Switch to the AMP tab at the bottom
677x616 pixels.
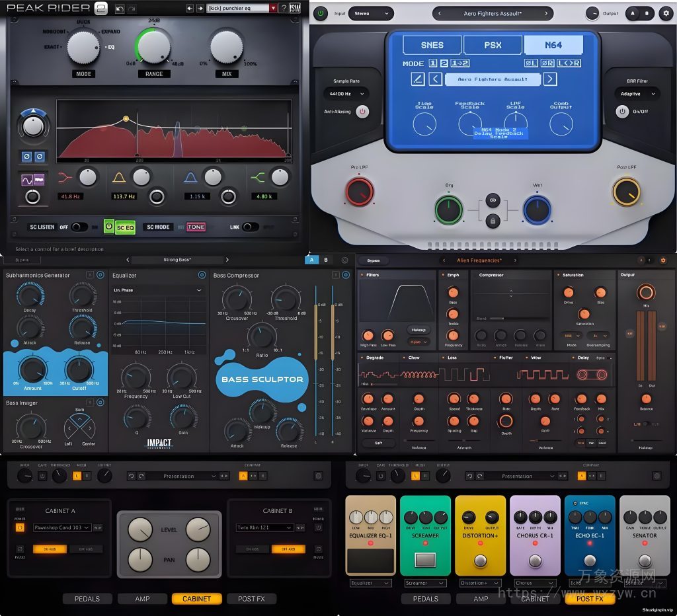[141, 598]
